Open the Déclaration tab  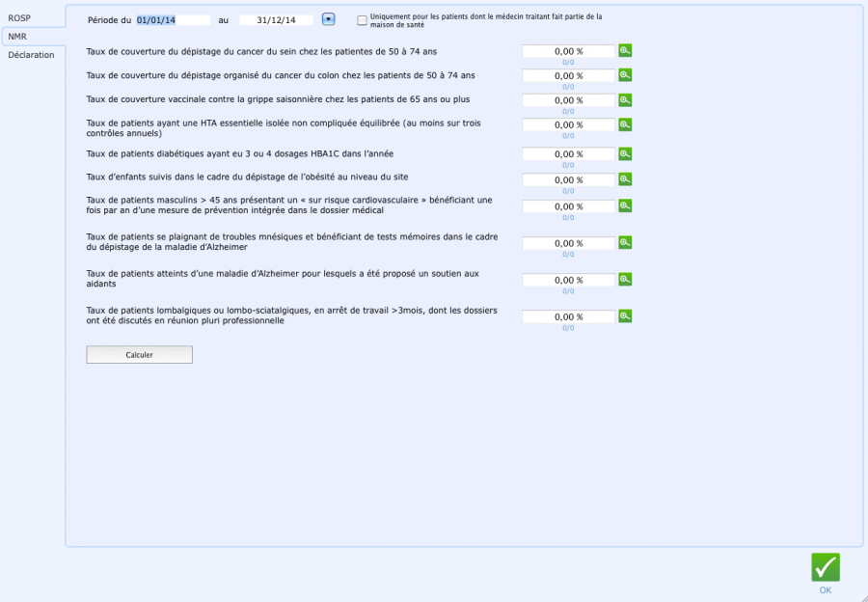(31, 55)
